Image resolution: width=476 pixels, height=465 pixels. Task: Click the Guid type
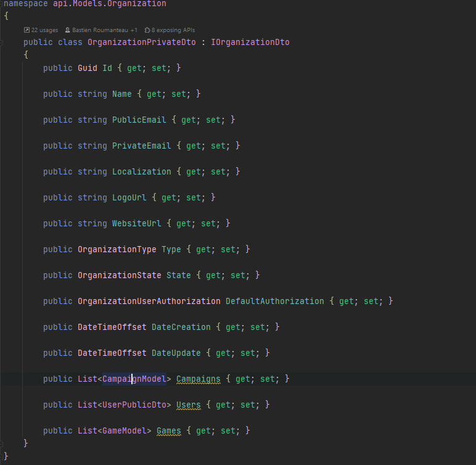88,68
